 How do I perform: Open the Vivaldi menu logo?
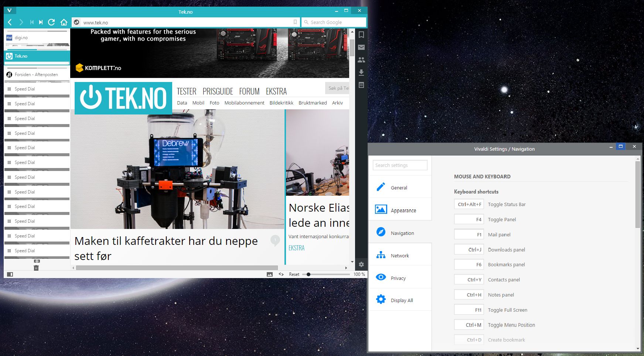[10, 11]
